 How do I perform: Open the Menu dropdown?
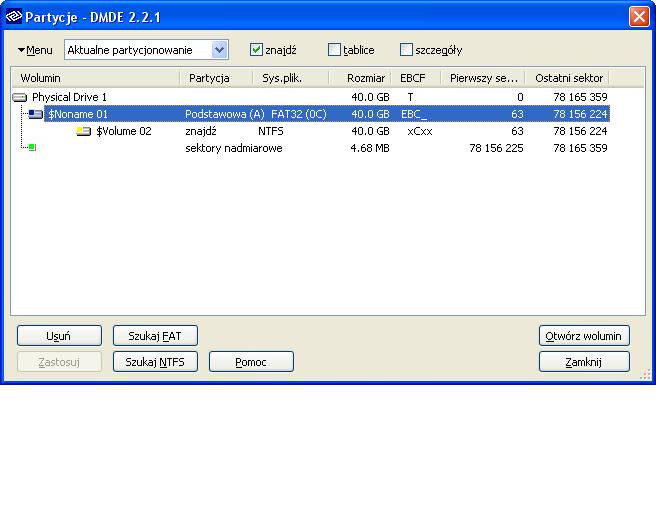pos(35,50)
